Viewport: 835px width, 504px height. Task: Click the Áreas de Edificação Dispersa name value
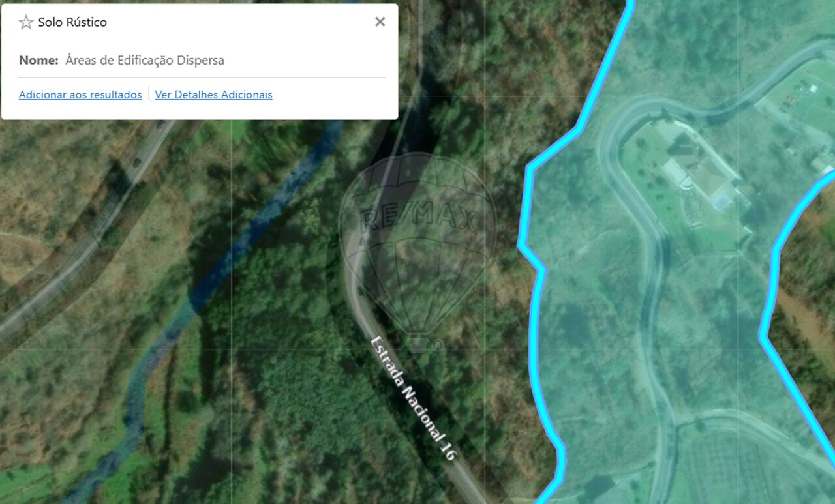[x=145, y=60]
